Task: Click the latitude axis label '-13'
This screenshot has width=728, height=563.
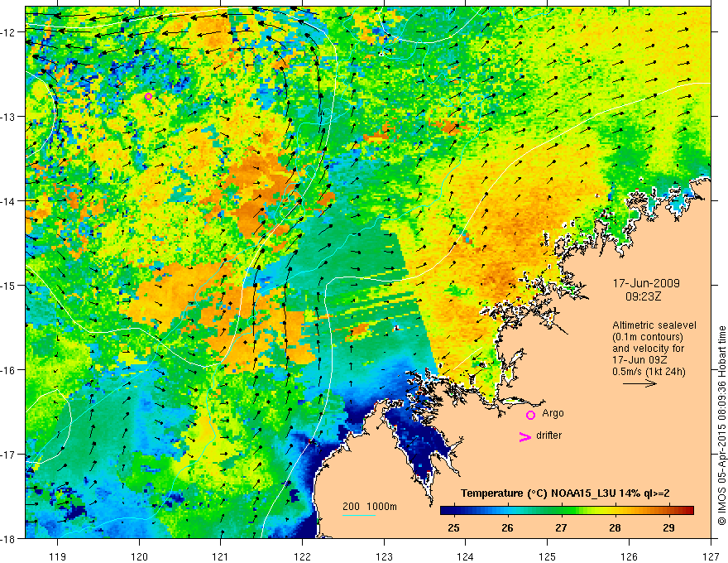Action: pos(9,117)
